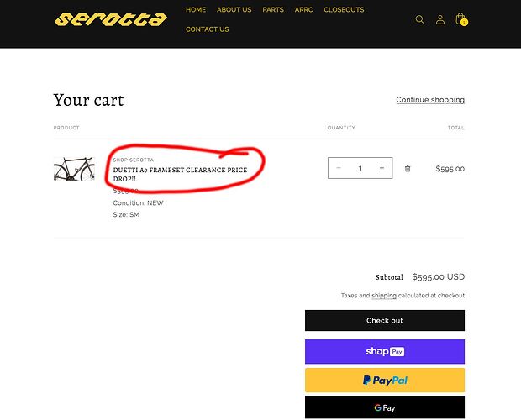Increase quantity with the plus icon
Image resolution: width=521 pixels, height=420 pixels.
click(382, 168)
